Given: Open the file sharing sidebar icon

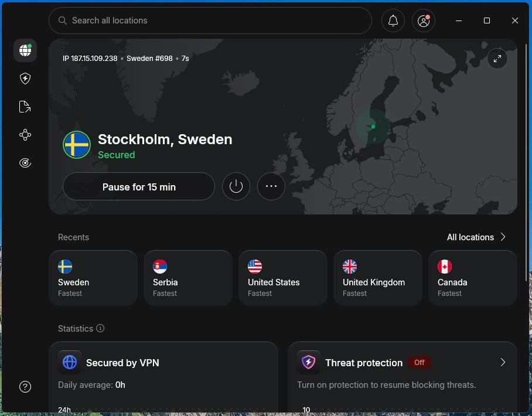Looking at the screenshot, I should (25, 107).
